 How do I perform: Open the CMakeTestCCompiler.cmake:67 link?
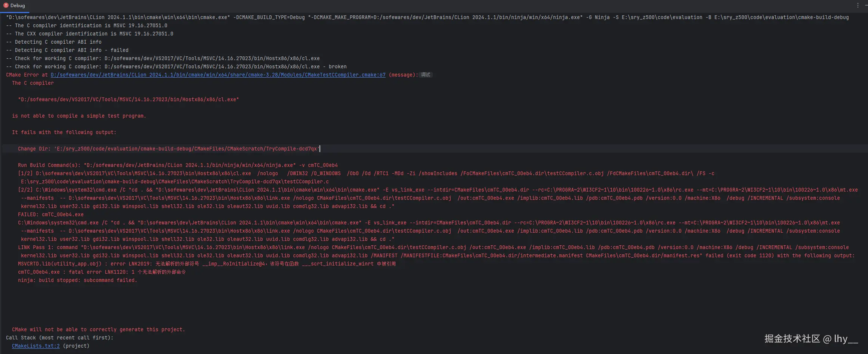click(218, 75)
